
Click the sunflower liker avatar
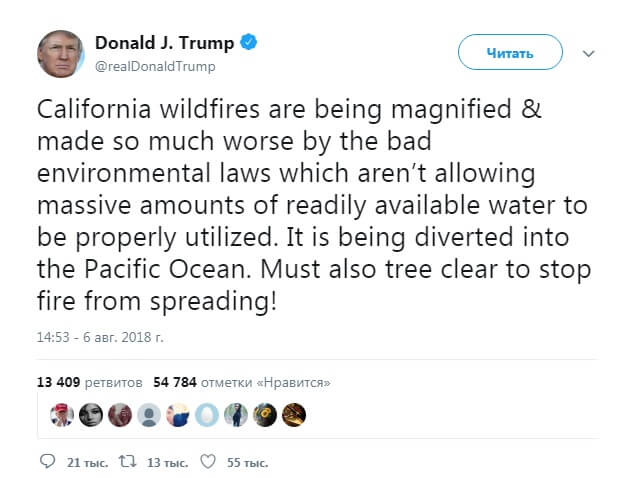click(x=264, y=415)
